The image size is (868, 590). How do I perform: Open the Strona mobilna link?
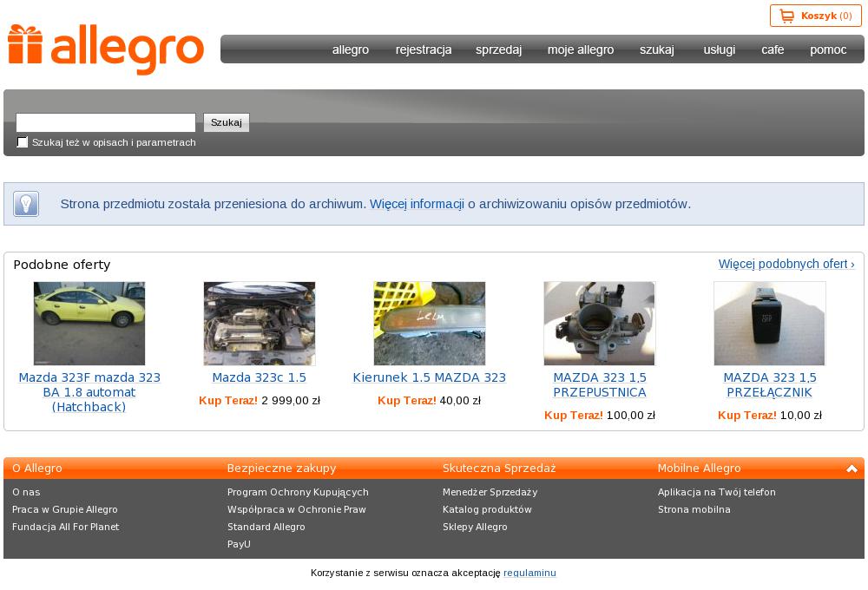[x=694, y=509]
